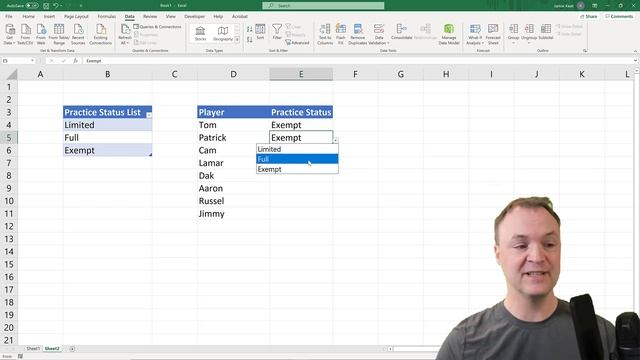This screenshot has width=640, height=360.
Task: Switch to the Formulas tab
Action: point(107,16)
